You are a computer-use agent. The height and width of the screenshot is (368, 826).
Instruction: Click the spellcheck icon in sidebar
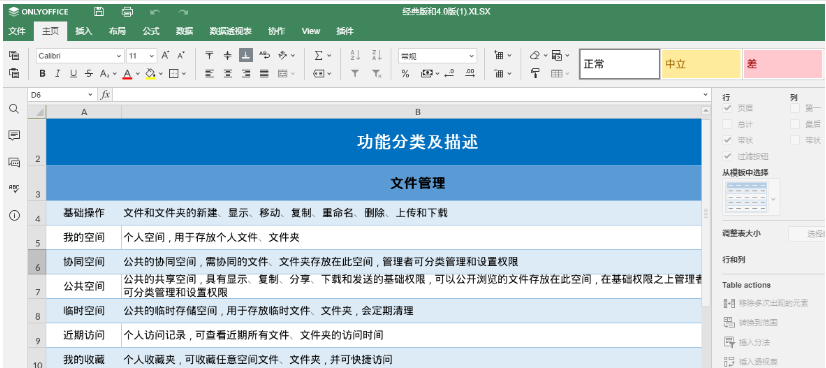[x=14, y=188]
